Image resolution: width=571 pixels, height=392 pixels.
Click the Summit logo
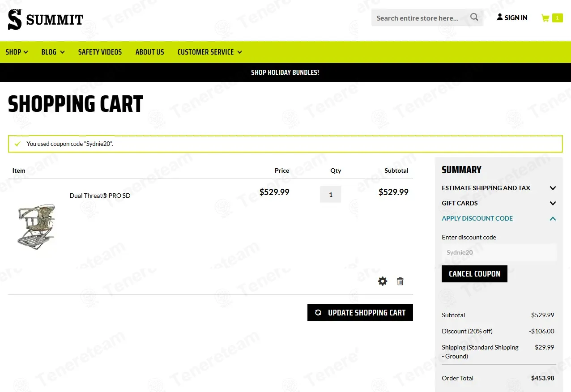click(46, 20)
